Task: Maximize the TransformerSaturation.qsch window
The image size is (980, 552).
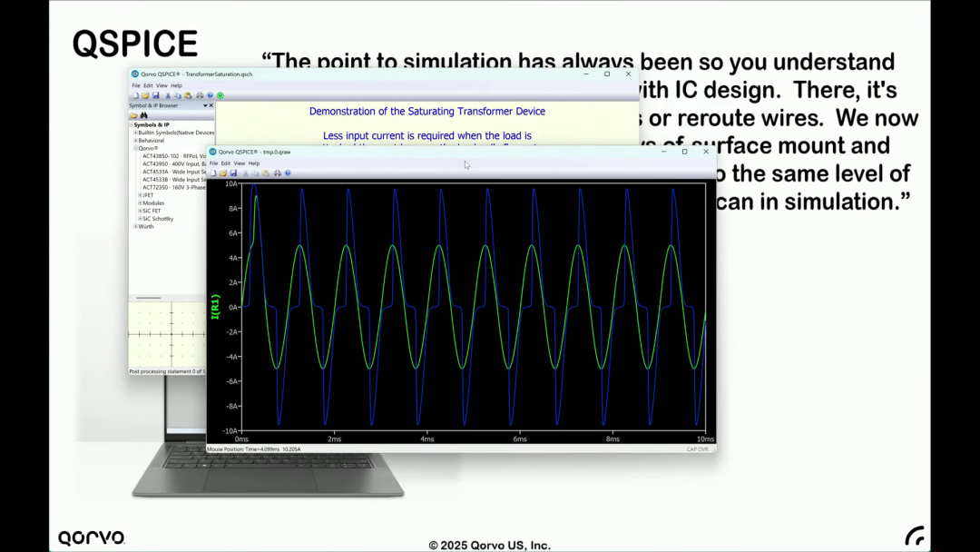Action: coord(607,74)
